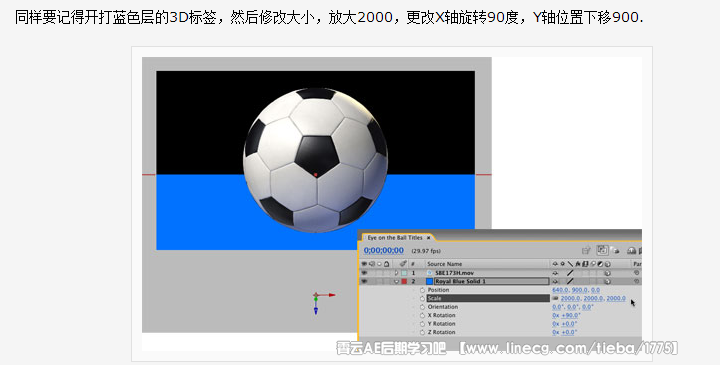Screen dimensions: 720x365
Task: Toggle the Scale constrain proportions link icon
Action: tap(555, 298)
